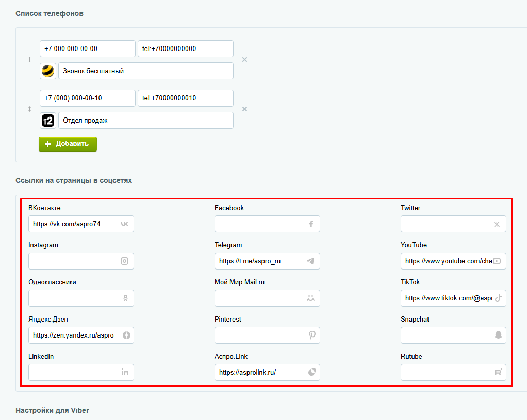Click the Snapchat field label
Image resolution: width=527 pixels, height=420 pixels.
415,319
